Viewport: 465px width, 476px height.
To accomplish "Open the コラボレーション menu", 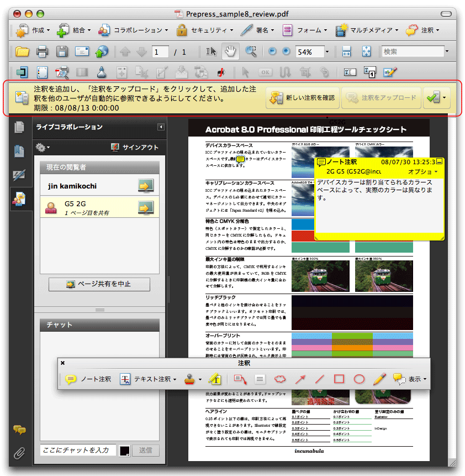I will coord(133,30).
